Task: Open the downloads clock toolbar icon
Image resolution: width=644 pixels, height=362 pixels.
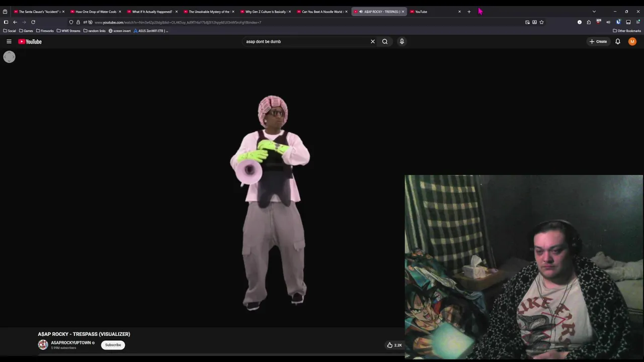Action: [580, 22]
